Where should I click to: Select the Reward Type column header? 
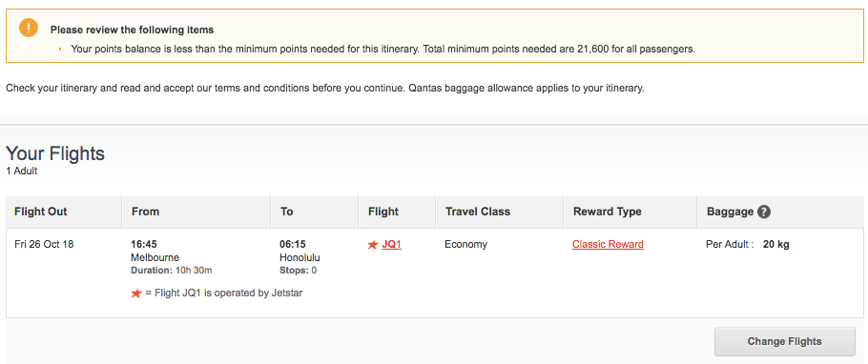point(608,212)
